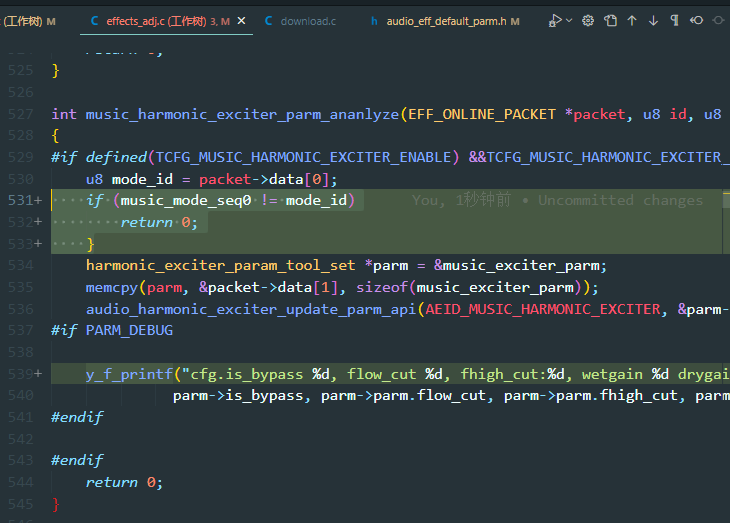The width and height of the screenshot is (730, 523).
Task: Switch to the download.c tab
Action: [x=300, y=21]
